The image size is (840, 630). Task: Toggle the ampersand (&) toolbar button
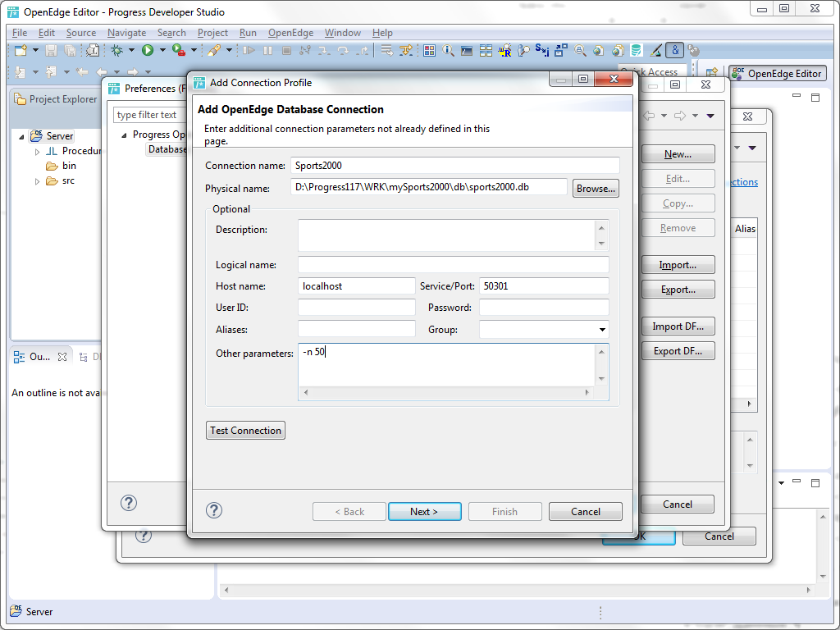tap(675, 51)
